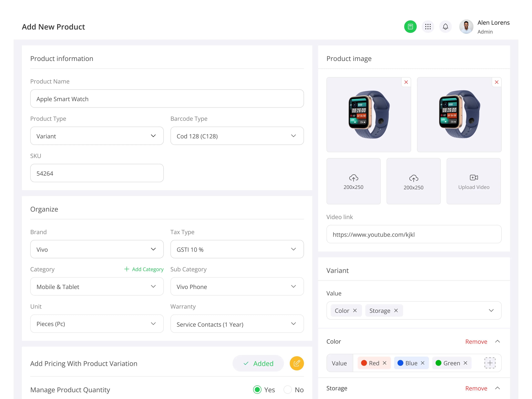Click the Video link input field
532x399 pixels.
[x=414, y=234]
